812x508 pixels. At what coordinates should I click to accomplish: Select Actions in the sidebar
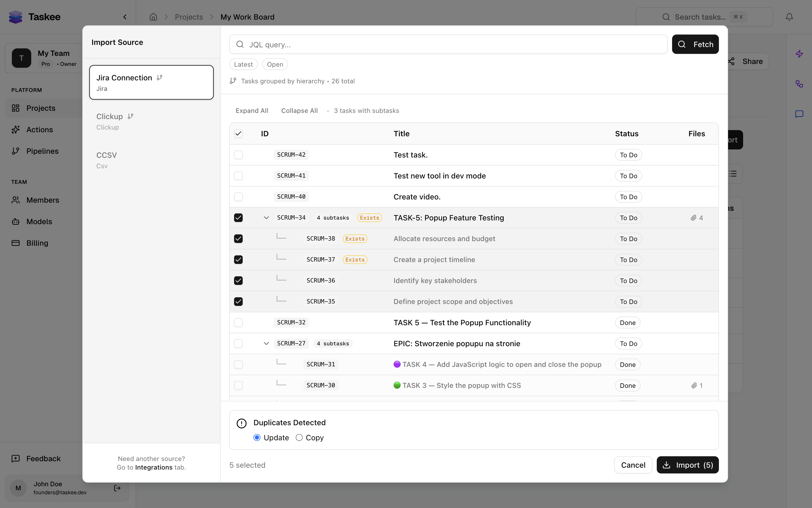click(x=40, y=129)
